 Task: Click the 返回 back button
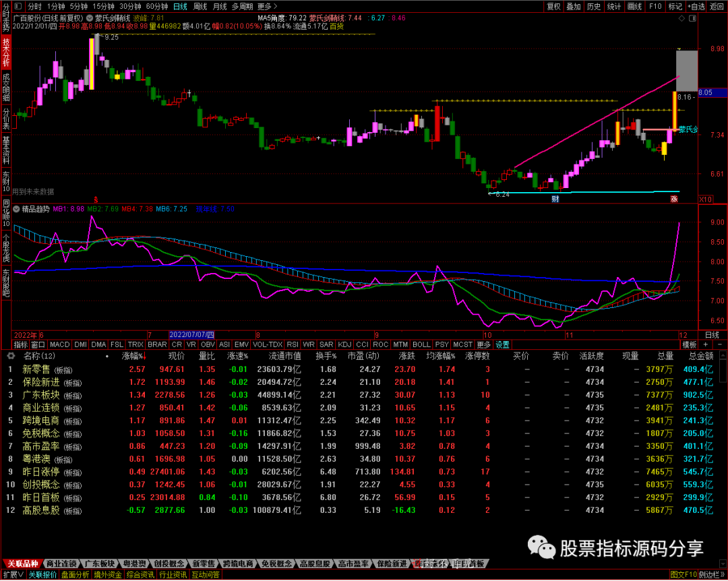click(717, 7)
